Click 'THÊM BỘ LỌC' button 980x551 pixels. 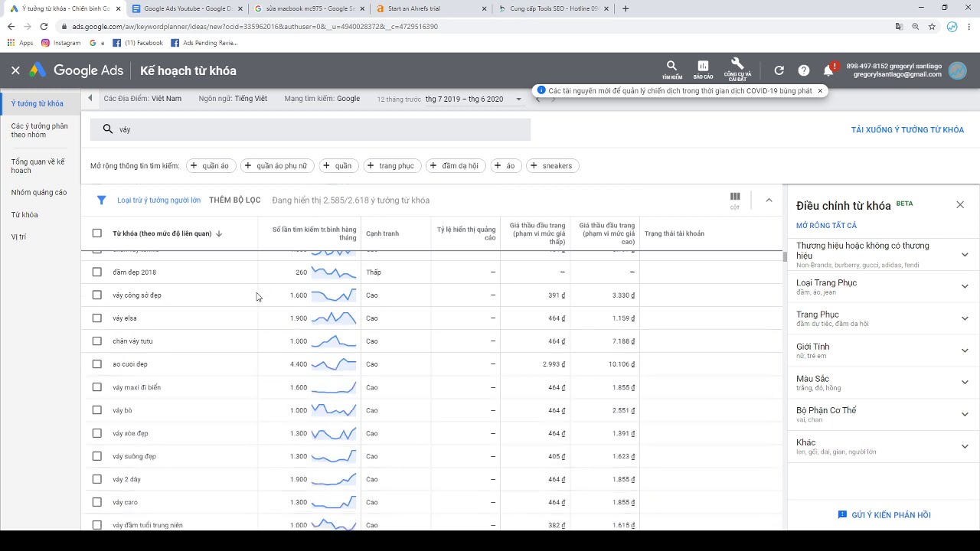coord(235,200)
